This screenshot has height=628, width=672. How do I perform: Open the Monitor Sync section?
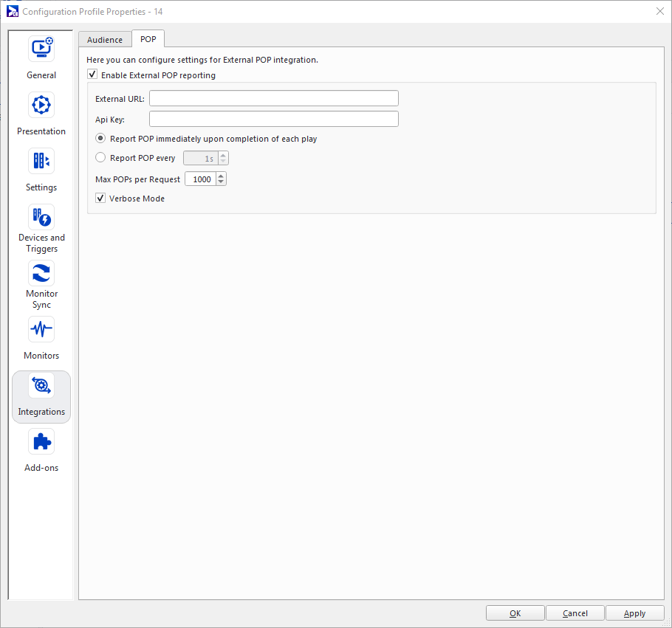[x=41, y=273]
